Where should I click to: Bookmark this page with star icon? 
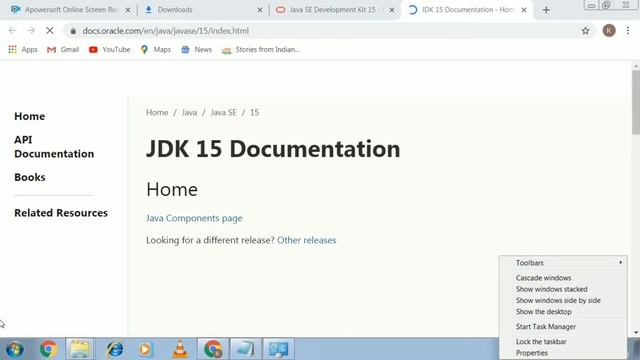pyautogui.click(x=585, y=31)
